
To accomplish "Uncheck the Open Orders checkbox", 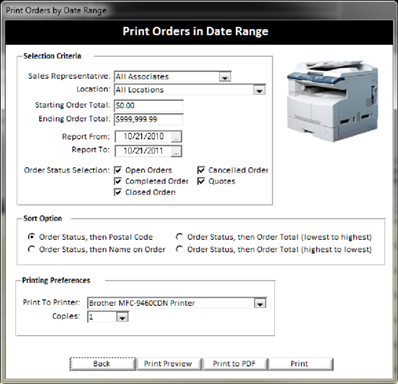I will [118, 170].
